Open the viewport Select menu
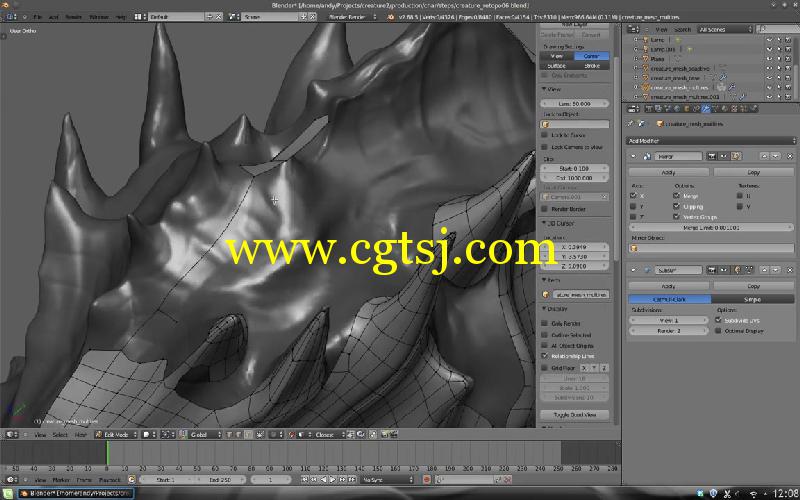 tap(60, 435)
